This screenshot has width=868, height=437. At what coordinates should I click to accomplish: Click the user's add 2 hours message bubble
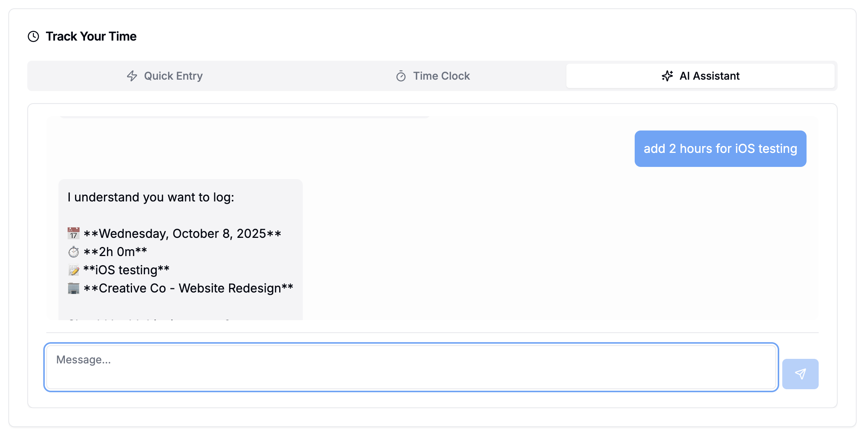(x=720, y=148)
